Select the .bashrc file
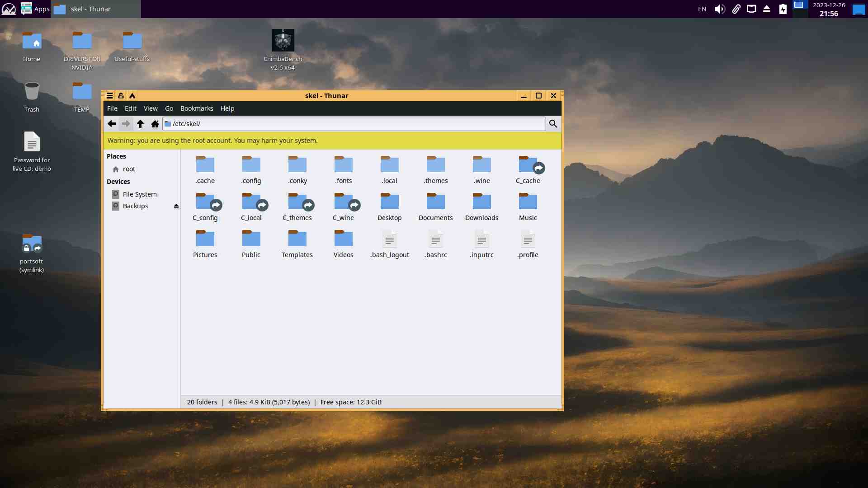Image resolution: width=868 pixels, height=488 pixels. tap(435, 244)
